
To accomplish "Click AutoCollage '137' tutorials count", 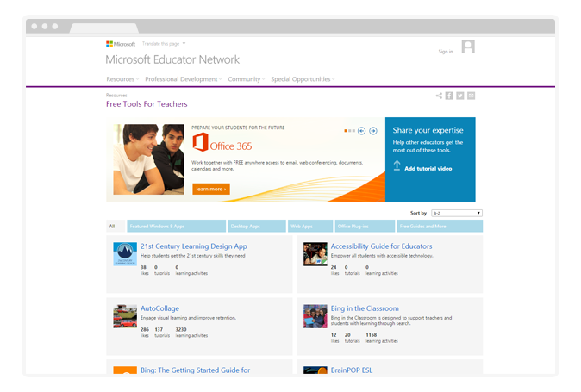I will (x=159, y=329).
